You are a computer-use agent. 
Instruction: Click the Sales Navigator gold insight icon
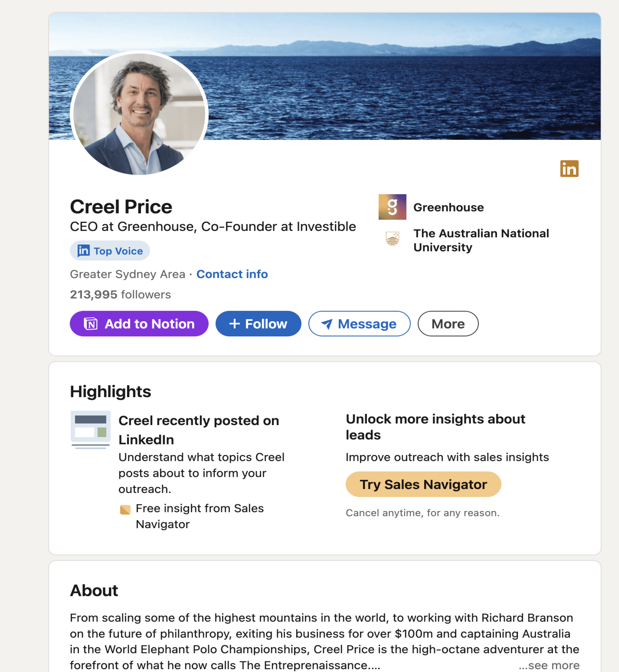(125, 510)
